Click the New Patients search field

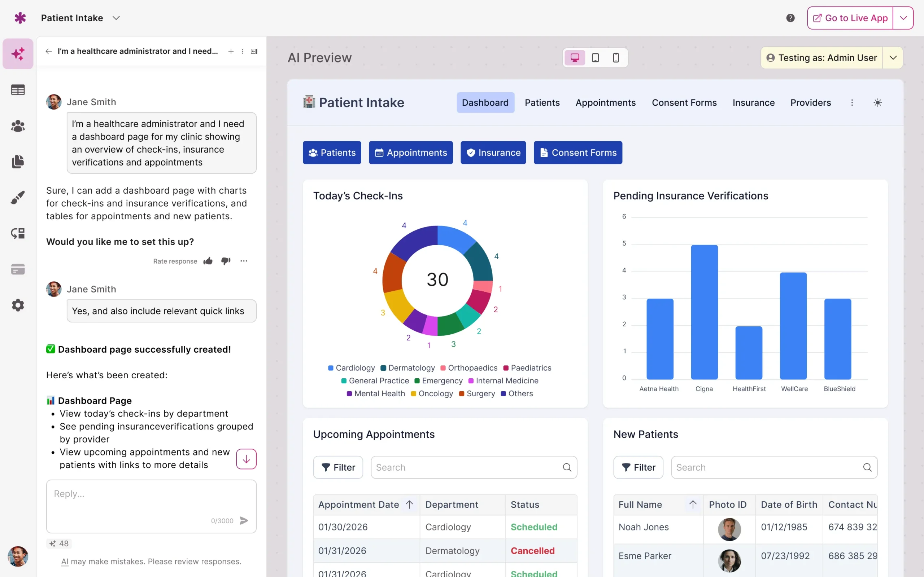[767, 467]
